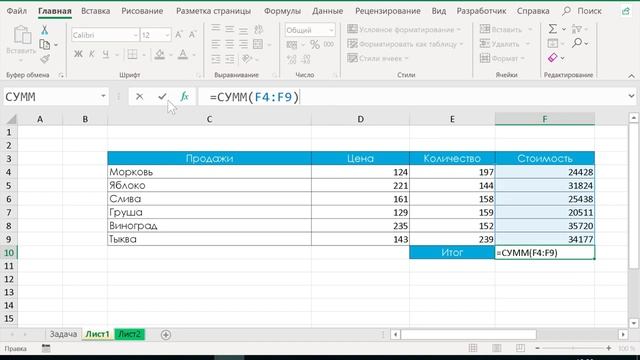Image resolution: width=640 pixels, height=360 pixels.
Task: Collapse the ribbon with the chevron
Action: 631,76
